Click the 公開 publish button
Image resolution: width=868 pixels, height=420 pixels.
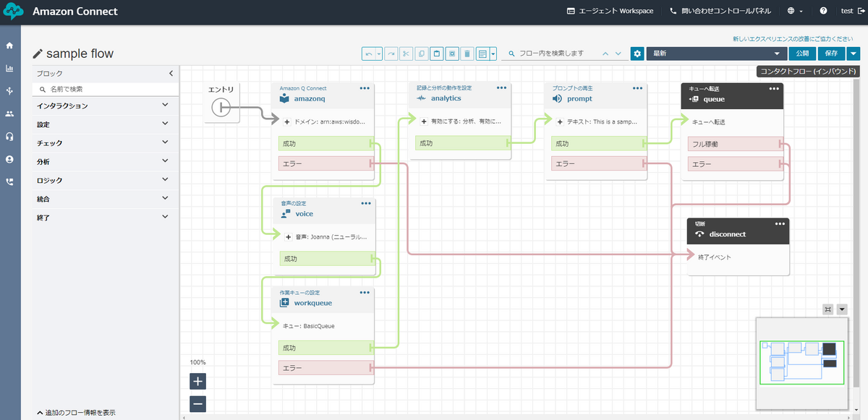pyautogui.click(x=802, y=53)
